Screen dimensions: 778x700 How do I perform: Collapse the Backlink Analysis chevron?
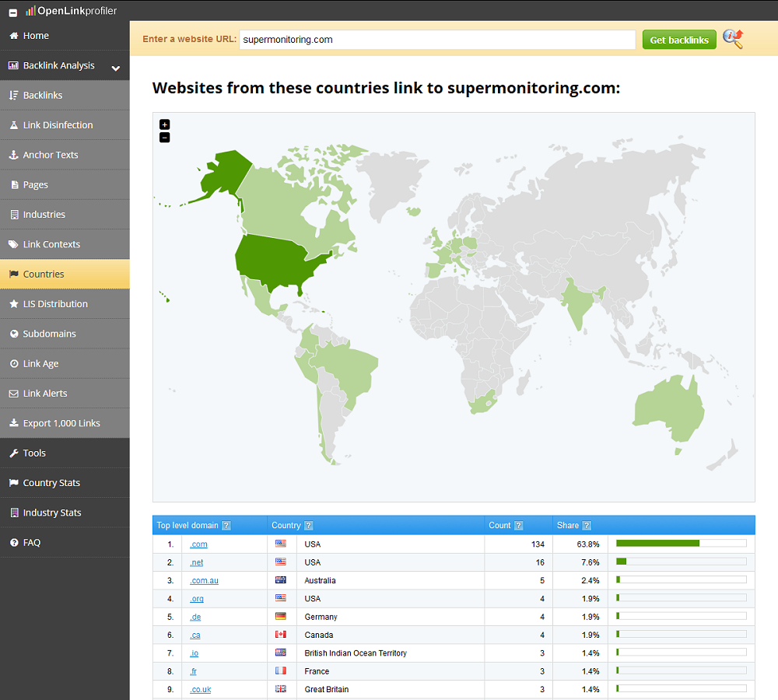pyautogui.click(x=116, y=68)
